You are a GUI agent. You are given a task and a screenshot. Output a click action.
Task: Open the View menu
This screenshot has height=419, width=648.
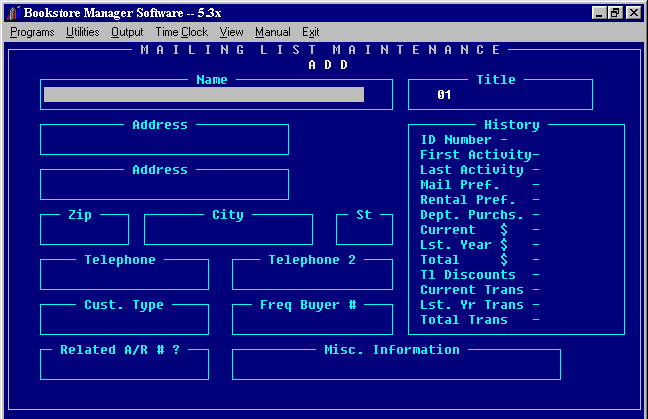(231, 32)
